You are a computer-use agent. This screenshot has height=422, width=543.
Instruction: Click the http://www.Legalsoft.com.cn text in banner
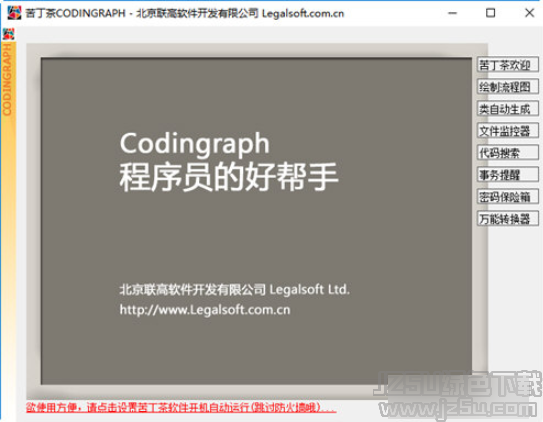tap(205, 309)
